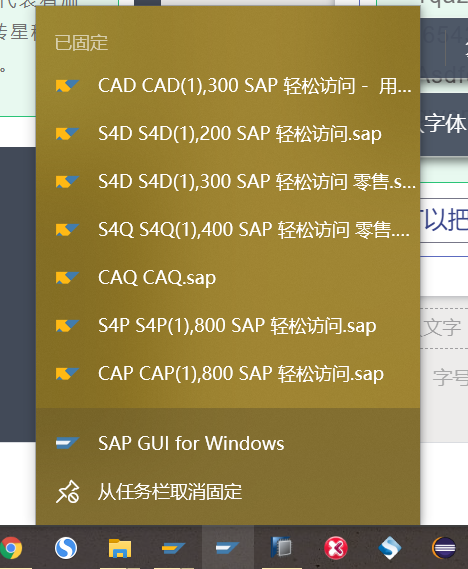The image size is (468, 569).
Task: Launch SAP GUI for Windows from jump list
Action: point(228,443)
